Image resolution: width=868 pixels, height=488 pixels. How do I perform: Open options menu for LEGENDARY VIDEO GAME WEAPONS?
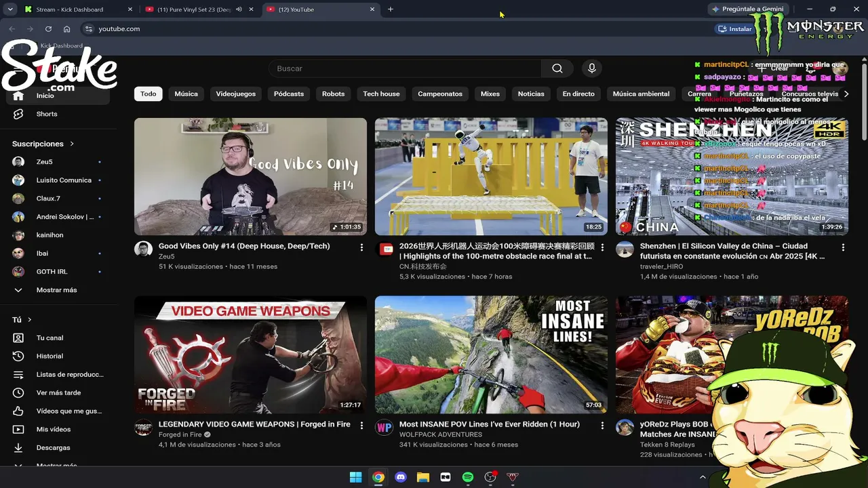[361, 426]
